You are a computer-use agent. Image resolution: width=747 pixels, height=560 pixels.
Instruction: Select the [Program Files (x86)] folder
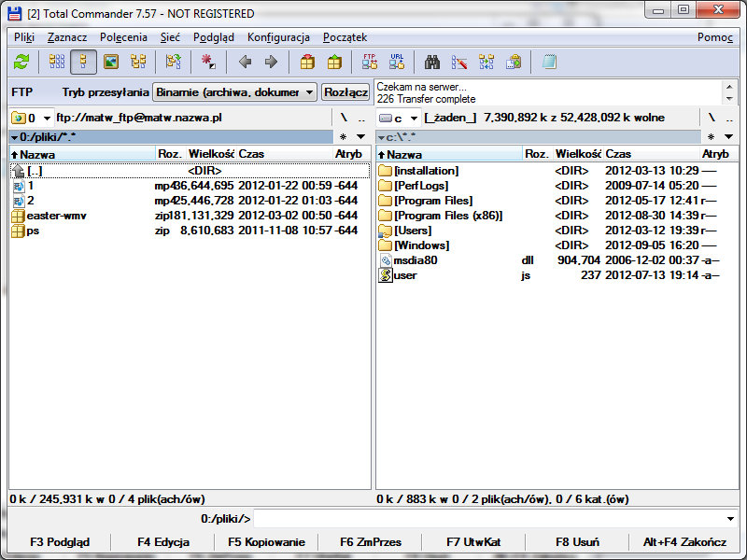(x=557, y=216)
